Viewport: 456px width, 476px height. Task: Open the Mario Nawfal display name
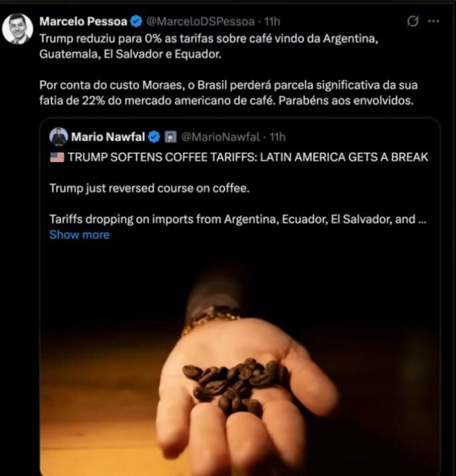(x=108, y=137)
